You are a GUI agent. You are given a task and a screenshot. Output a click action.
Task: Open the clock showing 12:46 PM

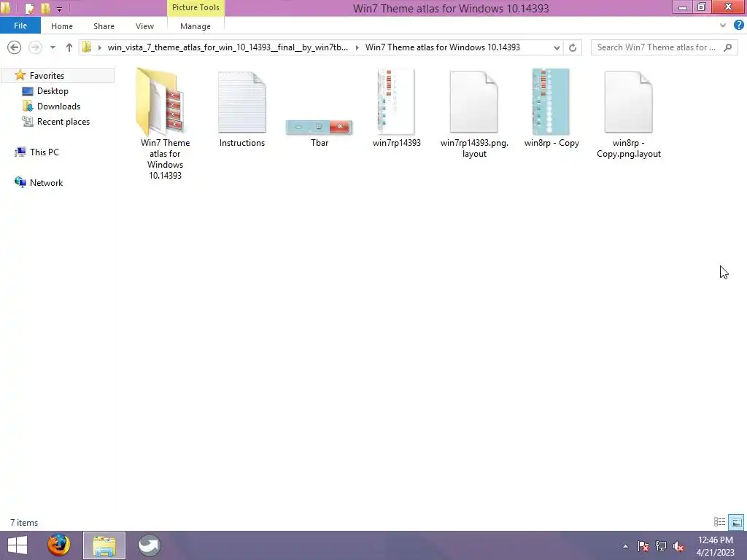pos(716,546)
